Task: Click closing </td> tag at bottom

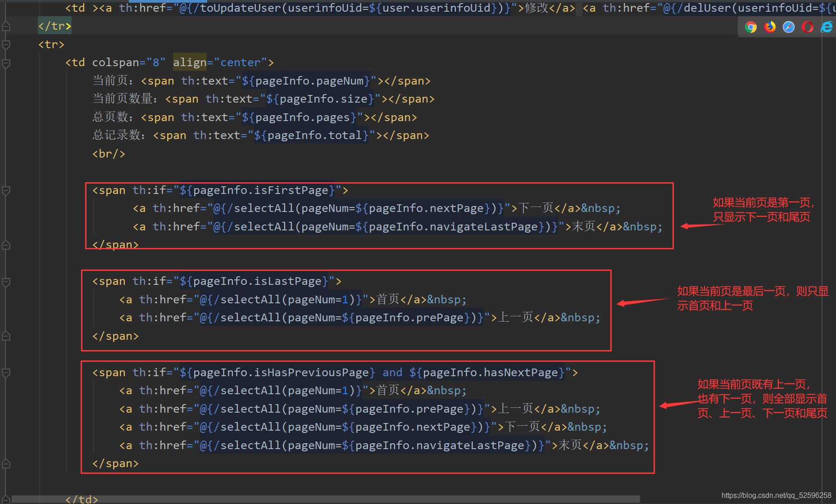Action: click(82, 499)
